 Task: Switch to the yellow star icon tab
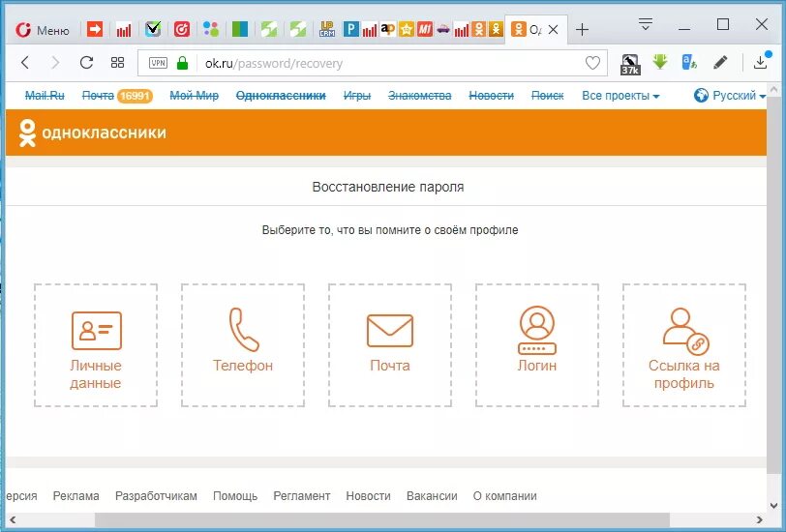pyautogui.click(x=406, y=30)
